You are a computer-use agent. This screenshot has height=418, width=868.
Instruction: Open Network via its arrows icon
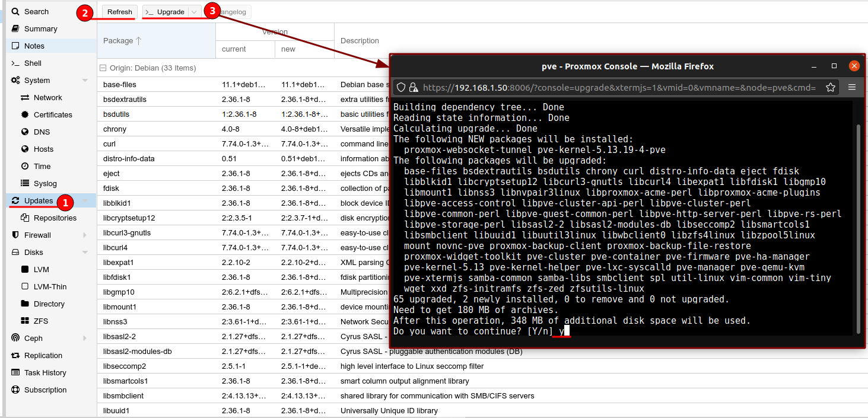(x=25, y=98)
